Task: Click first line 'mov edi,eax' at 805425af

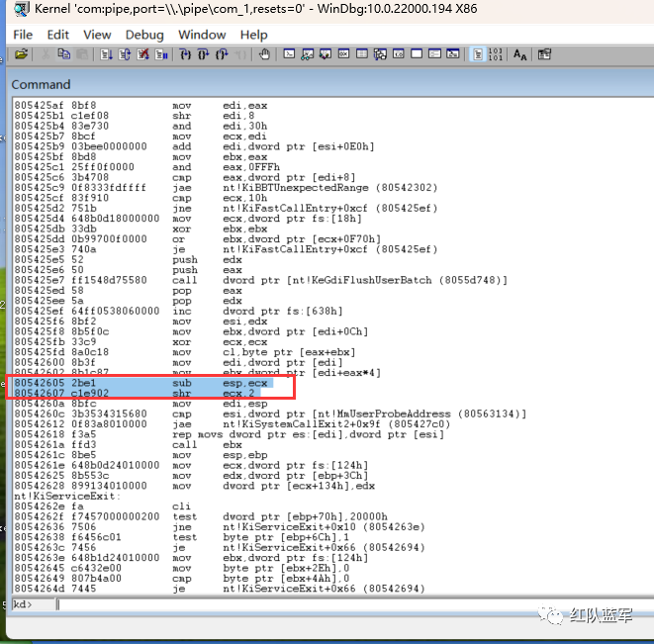Action: 140,106
